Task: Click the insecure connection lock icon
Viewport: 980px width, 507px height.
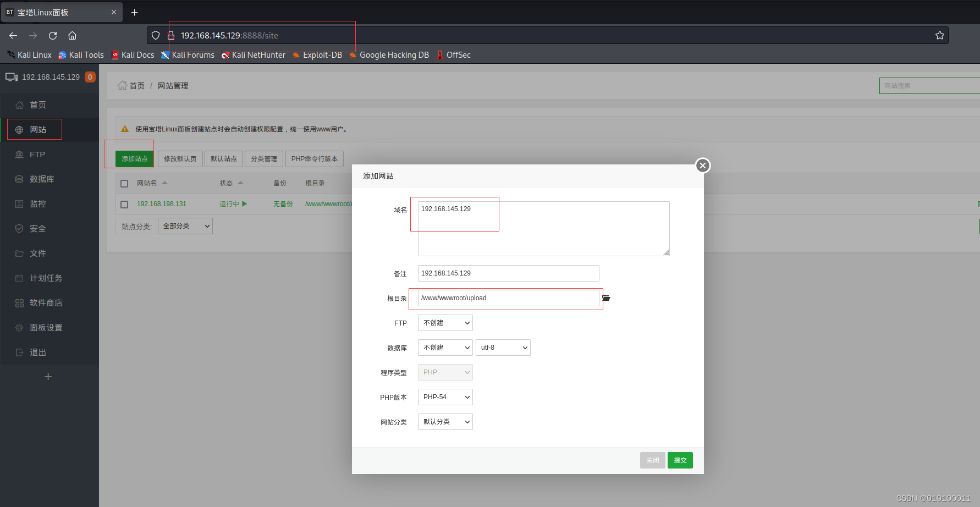Action: point(171,35)
